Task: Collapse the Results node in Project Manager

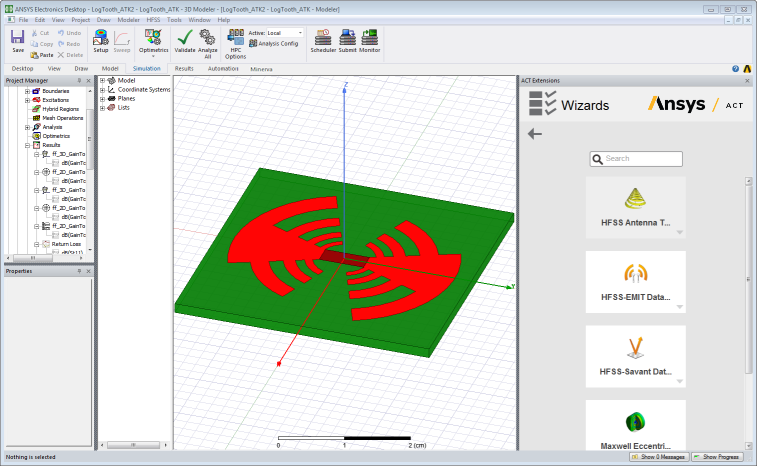Action: pos(27,145)
